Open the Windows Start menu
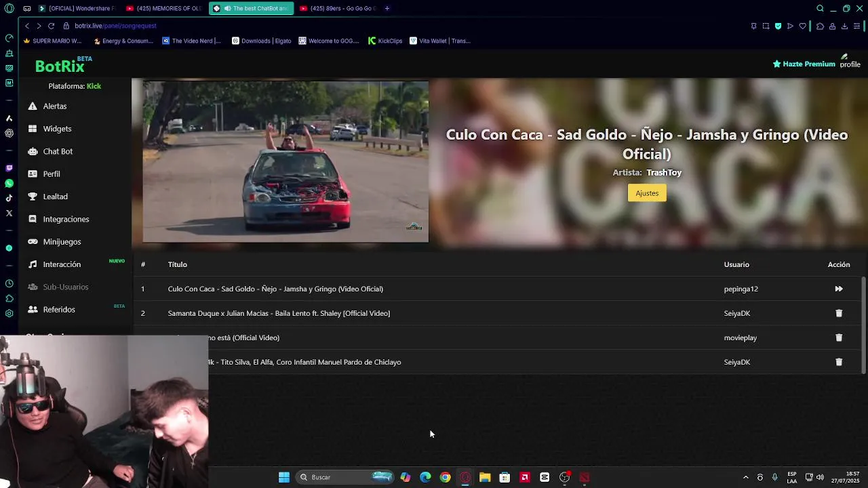This screenshot has height=488, width=868. (x=284, y=477)
